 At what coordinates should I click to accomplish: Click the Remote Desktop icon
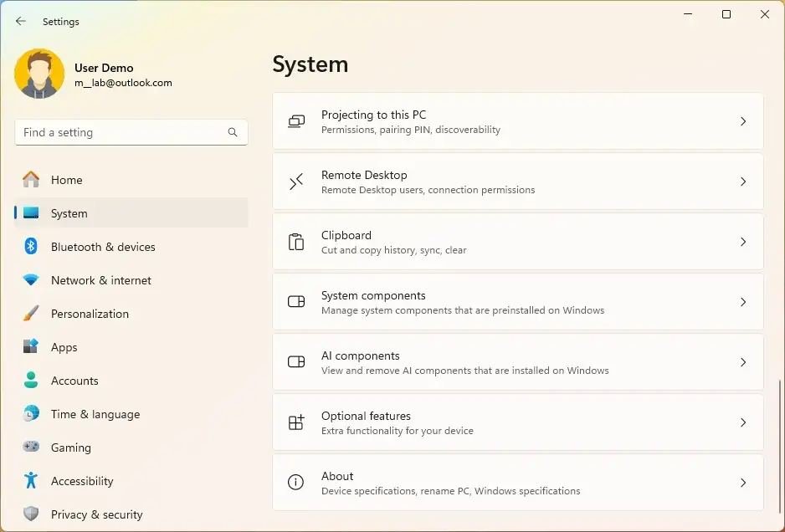point(296,182)
